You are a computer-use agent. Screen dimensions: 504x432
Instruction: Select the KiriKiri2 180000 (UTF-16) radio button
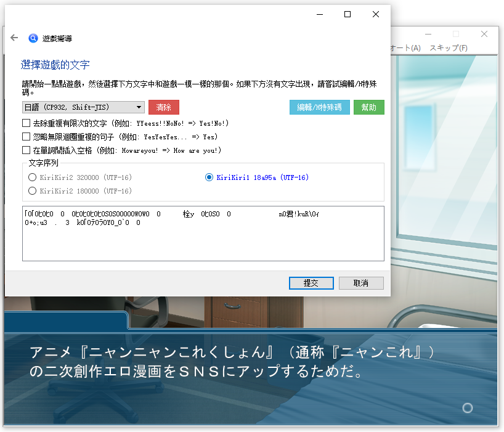(x=32, y=190)
